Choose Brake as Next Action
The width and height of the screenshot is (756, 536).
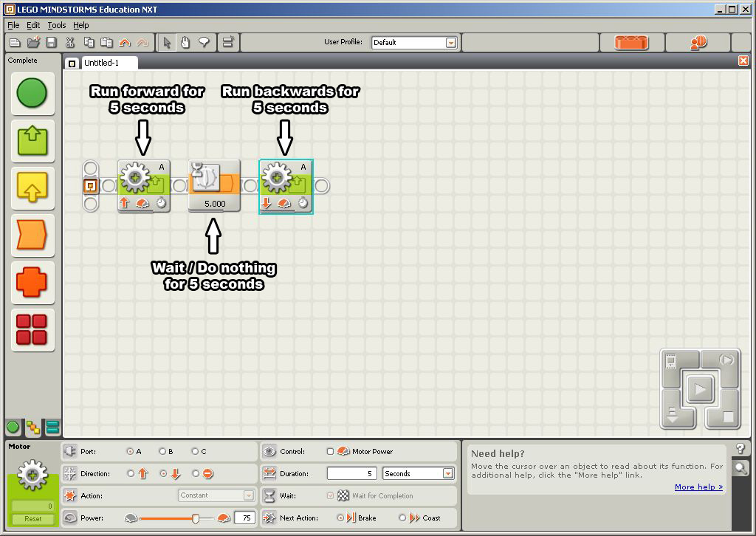pos(340,518)
